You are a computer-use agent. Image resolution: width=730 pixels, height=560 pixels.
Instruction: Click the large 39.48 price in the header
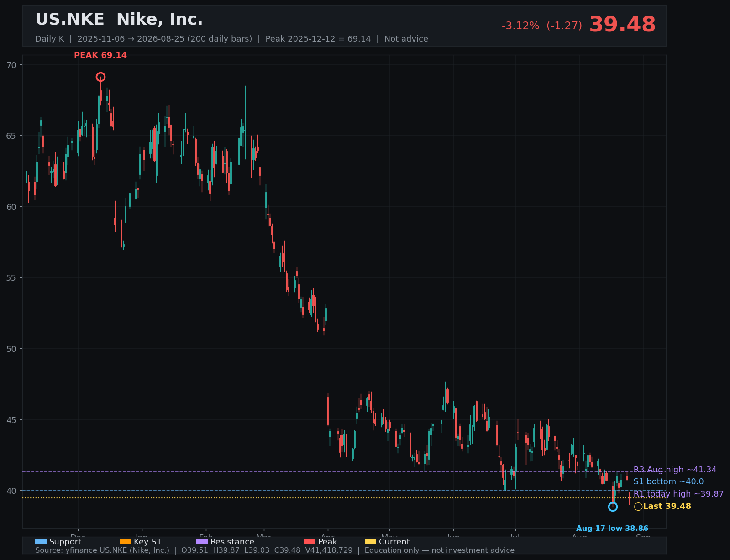pyautogui.click(x=622, y=25)
